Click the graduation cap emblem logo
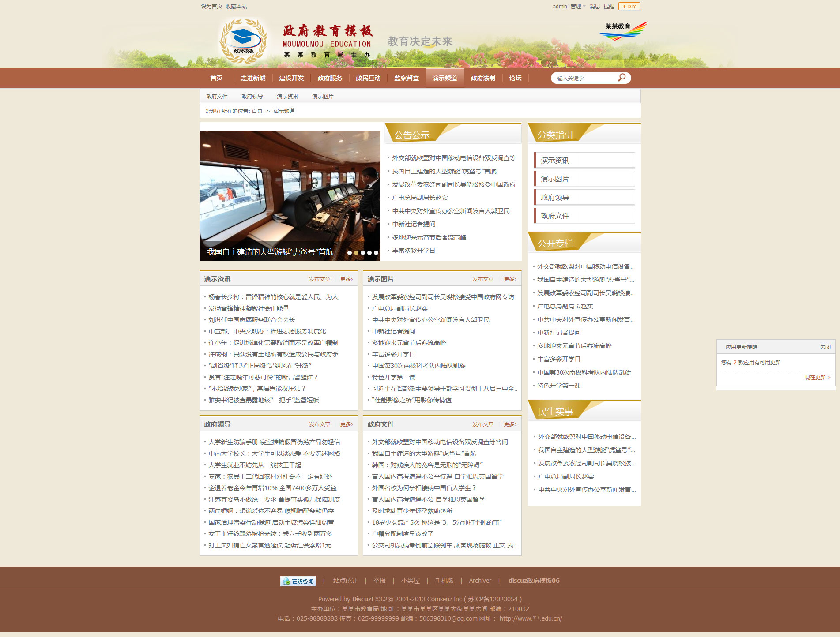Screen dimensions: 840x637 pyautogui.click(x=243, y=40)
